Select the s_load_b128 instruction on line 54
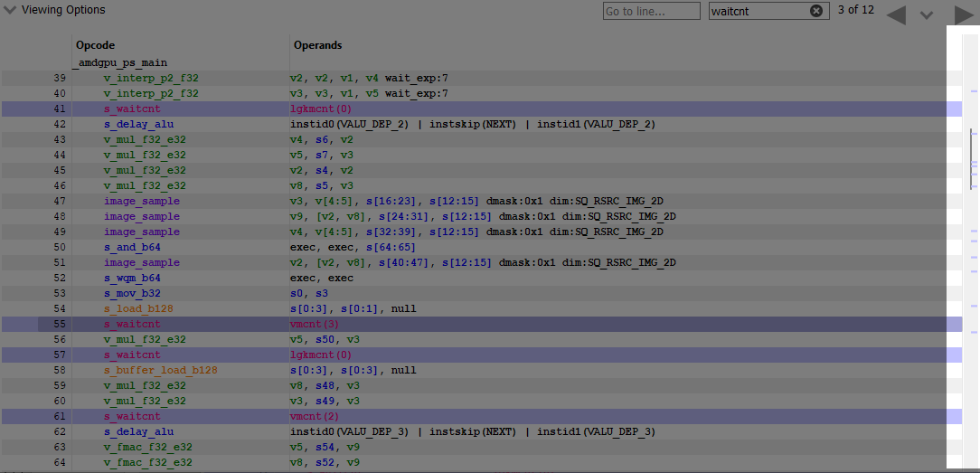The width and height of the screenshot is (980, 473). (138, 308)
